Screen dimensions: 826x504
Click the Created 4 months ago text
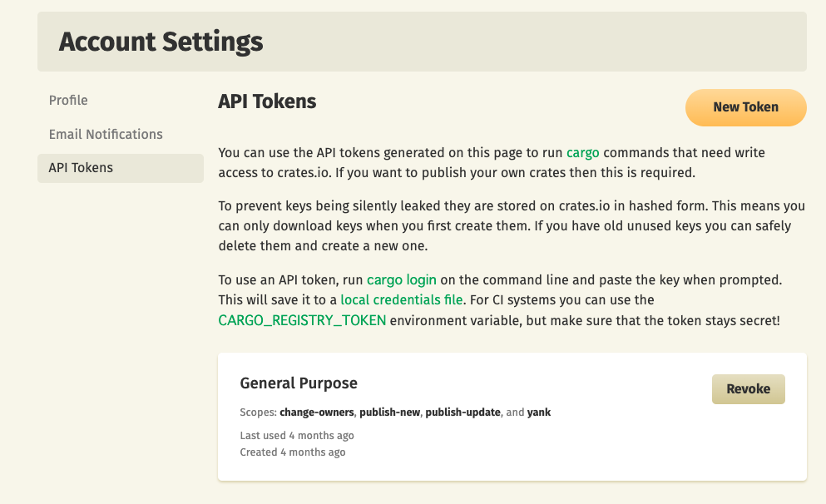pyautogui.click(x=292, y=452)
